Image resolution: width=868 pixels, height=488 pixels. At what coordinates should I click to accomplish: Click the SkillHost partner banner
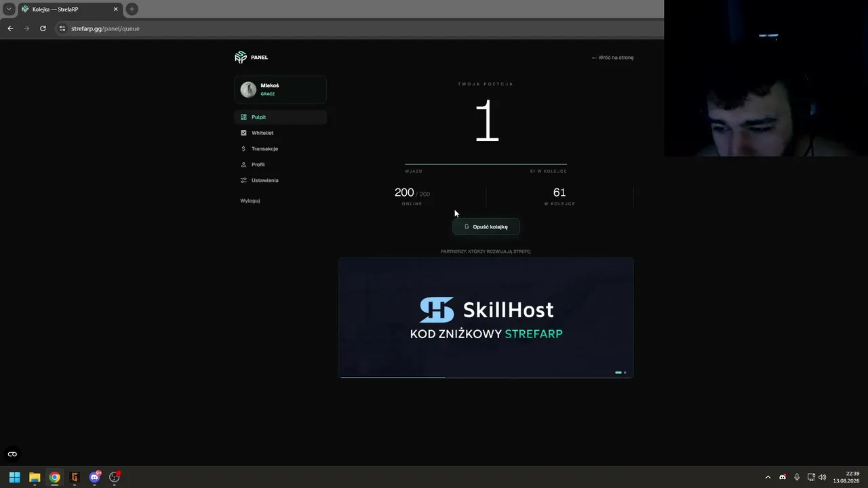486,318
